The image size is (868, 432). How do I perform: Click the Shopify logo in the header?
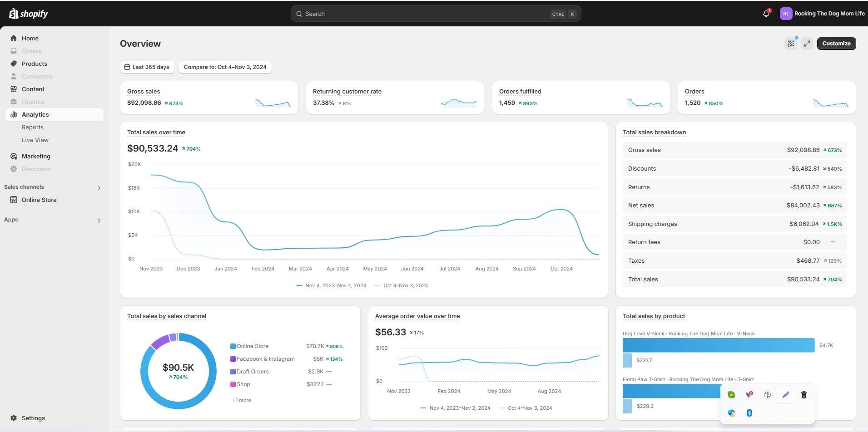pos(29,14)
